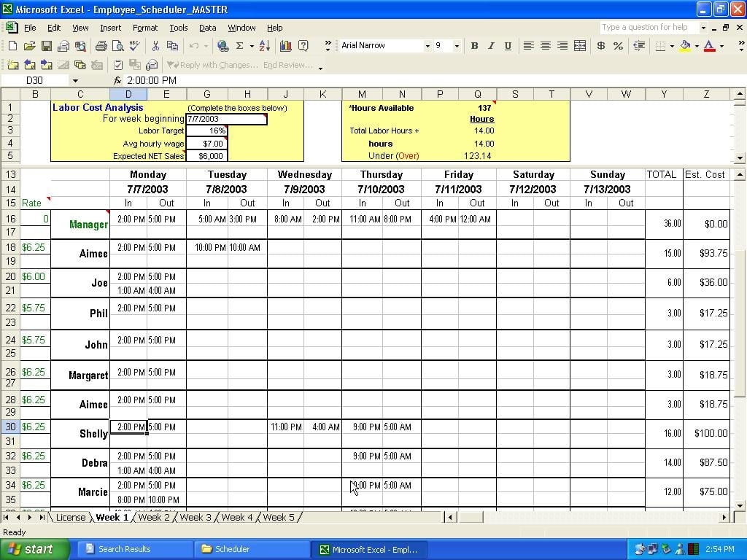Sort the selection ascending
This screenshot has width=747, height=560.
(x=266, y=45)
